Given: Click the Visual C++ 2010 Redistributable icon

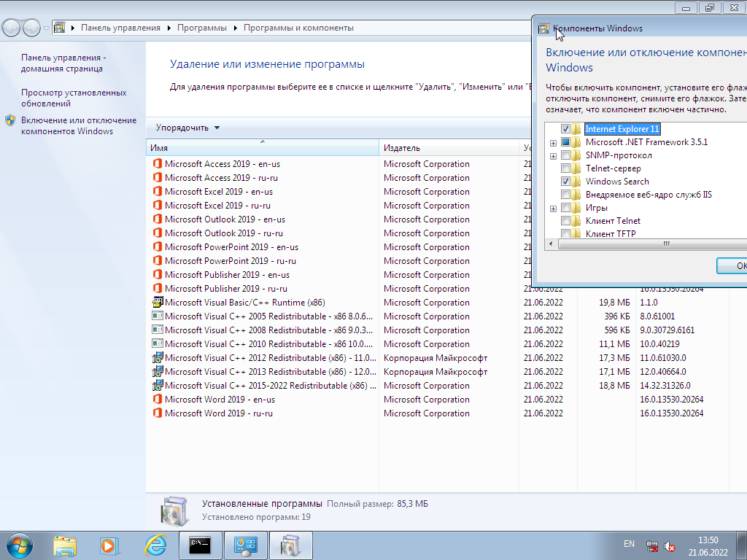Looking at the screenshot, I should (158, 343).
